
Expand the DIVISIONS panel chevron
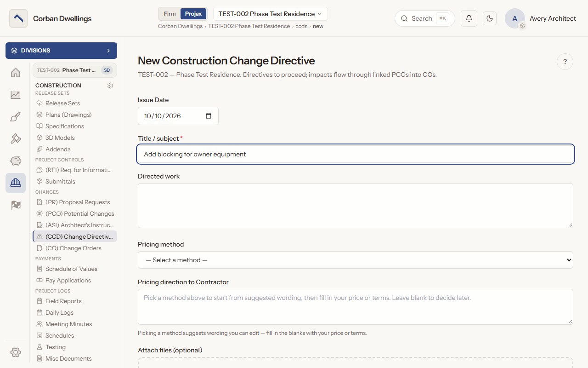108,51
